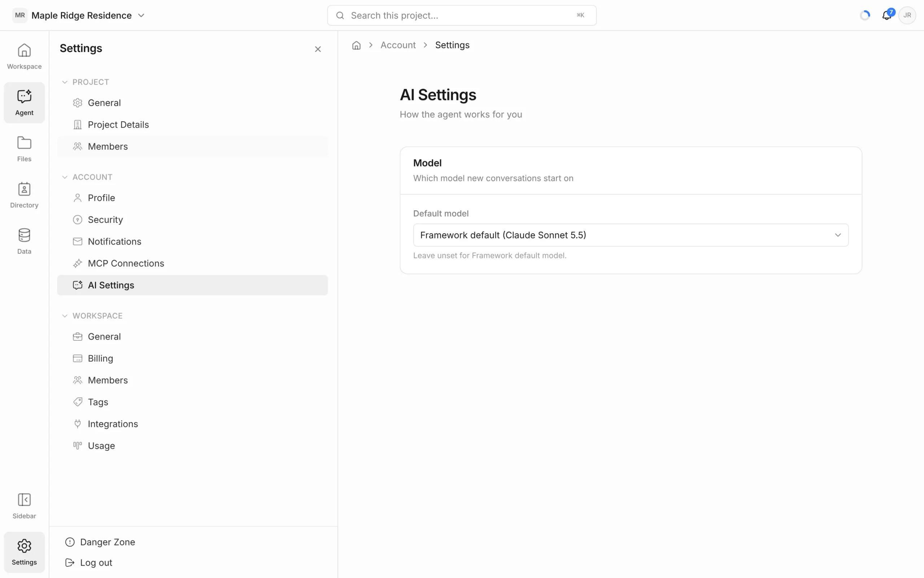Click the MR project badge
Image resolution: width=924 pixels, height=578 pixels.
coord(20,15)
